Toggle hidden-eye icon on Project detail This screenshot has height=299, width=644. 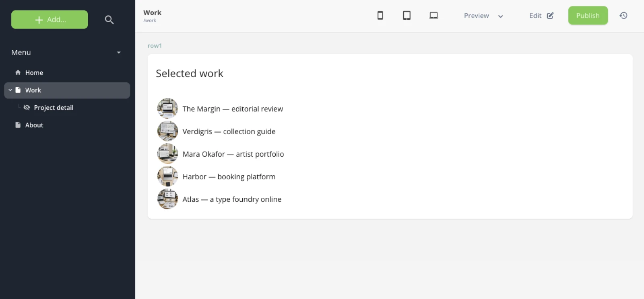click(x=27, y=108)
